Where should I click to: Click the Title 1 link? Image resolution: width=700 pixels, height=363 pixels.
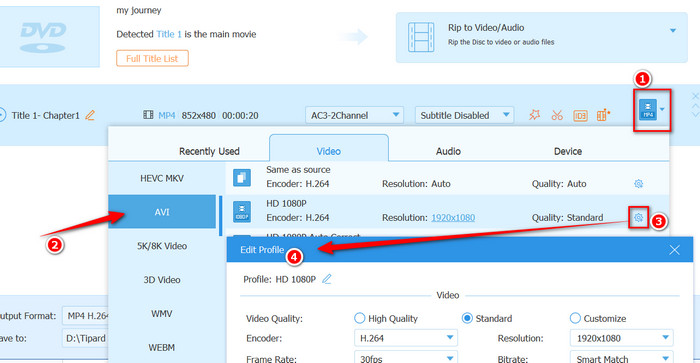169,34
